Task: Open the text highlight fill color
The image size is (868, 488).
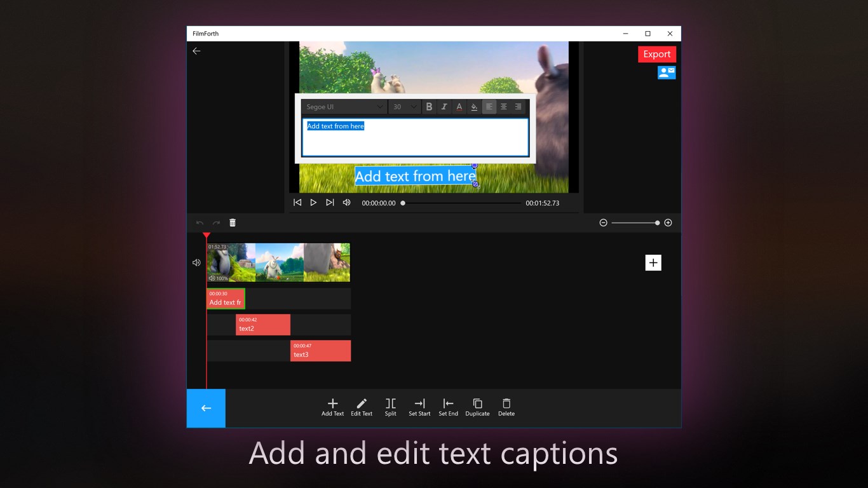Action: (474, 107)
